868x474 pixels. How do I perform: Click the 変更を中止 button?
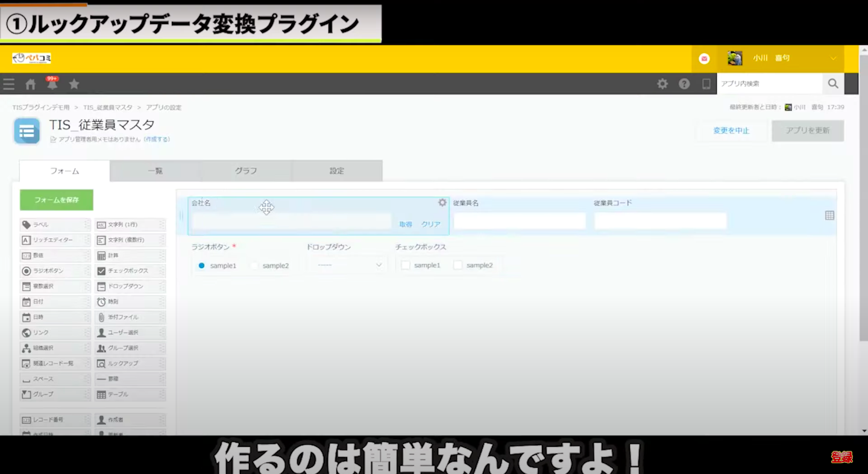click(x=731, y=131)
